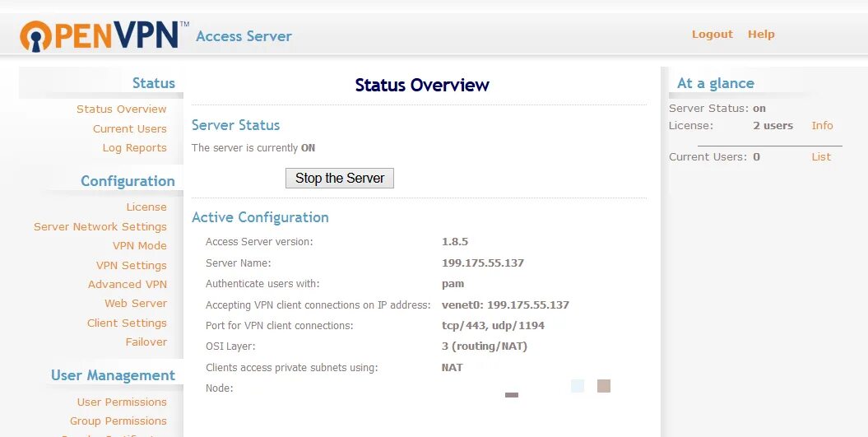Go to the Current Users page
The width and height of the screenshot is (868, 437).
(x=129, y=128)
